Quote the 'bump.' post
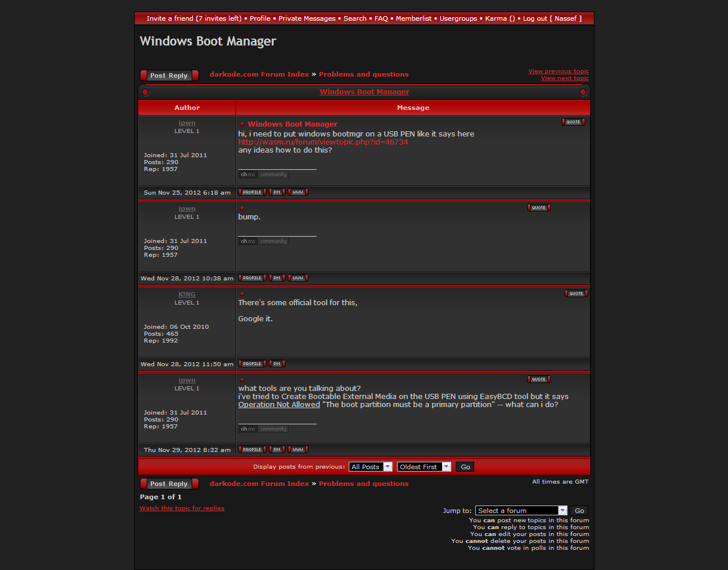 point(538,208)
